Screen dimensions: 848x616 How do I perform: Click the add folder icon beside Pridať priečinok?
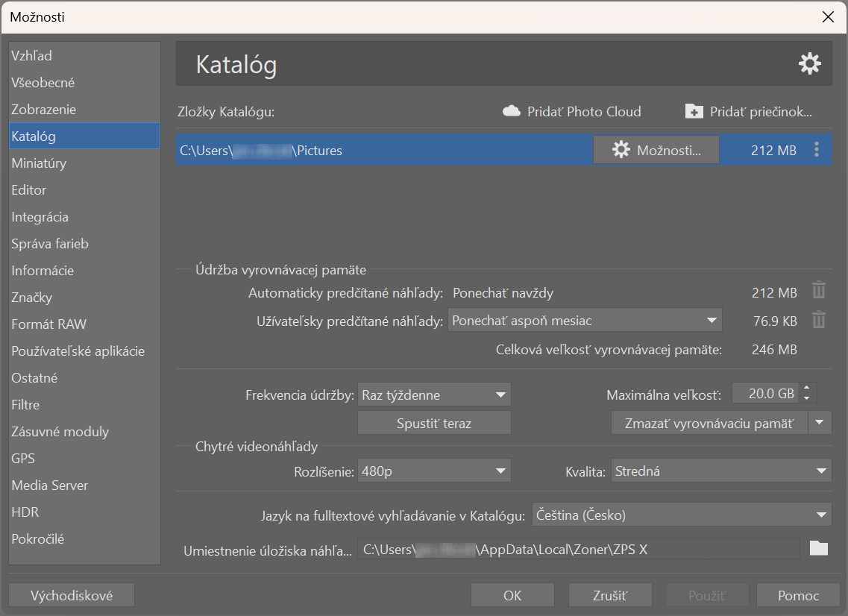[x=694, y=111]
